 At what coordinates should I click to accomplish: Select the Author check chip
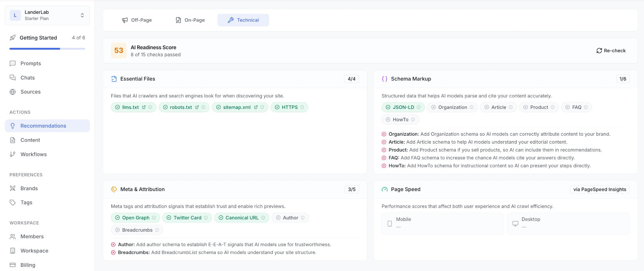tap(290, 218)
